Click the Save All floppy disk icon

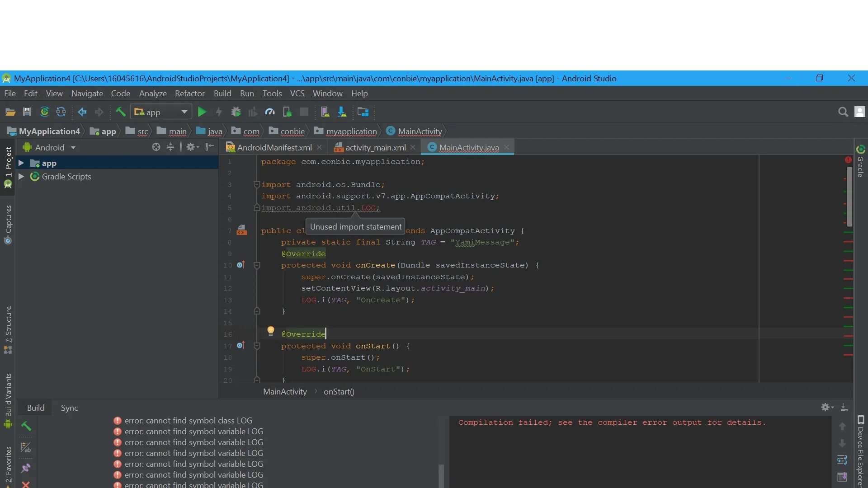point(27,112)
